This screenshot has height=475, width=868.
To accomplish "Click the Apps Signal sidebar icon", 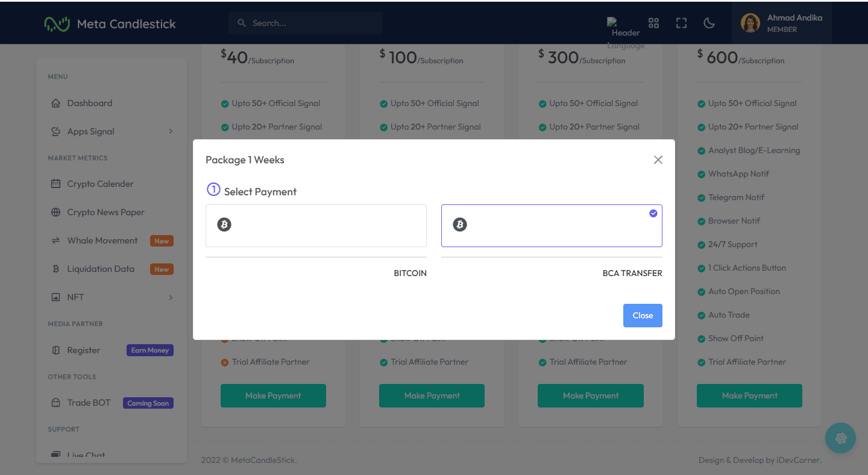I will [55, 131].
